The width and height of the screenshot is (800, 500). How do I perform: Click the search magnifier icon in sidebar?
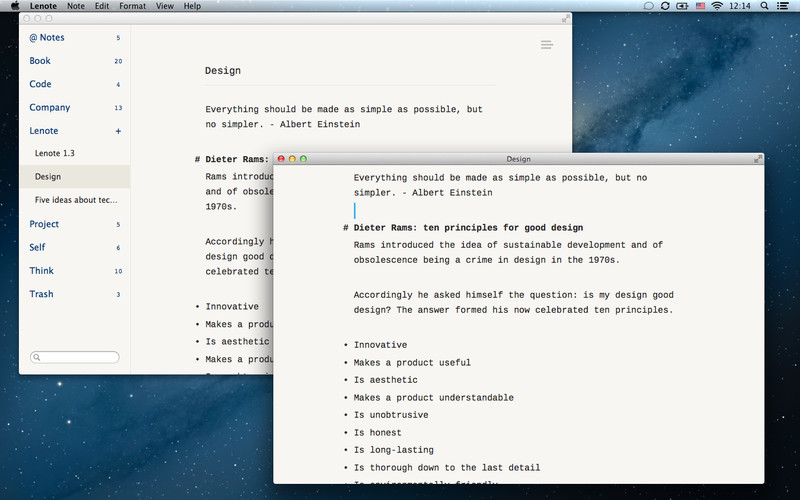pos(37,357)
